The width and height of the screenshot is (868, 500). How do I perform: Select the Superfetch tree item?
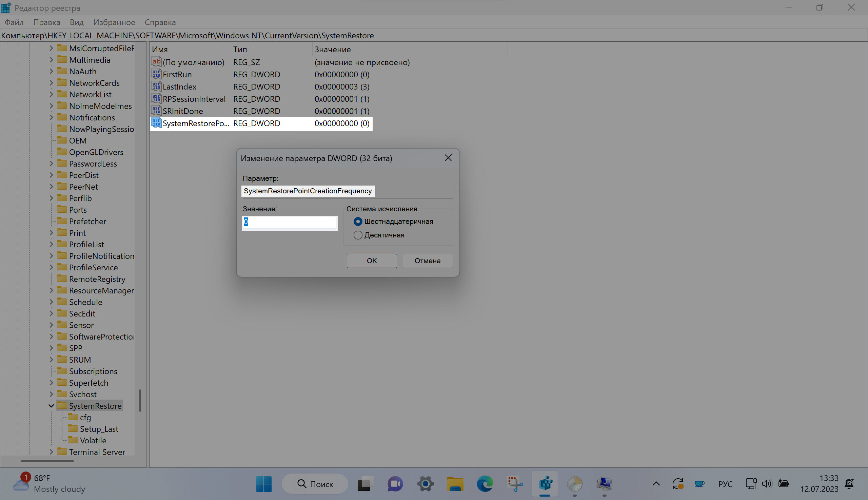click(88, 383)
